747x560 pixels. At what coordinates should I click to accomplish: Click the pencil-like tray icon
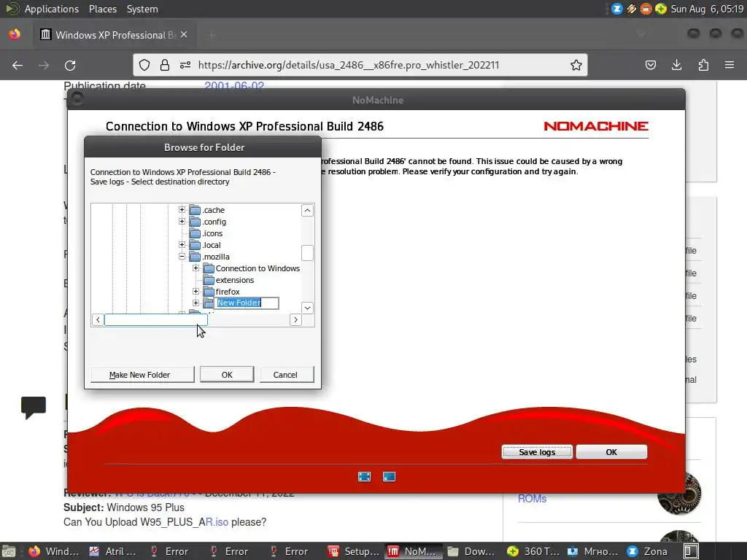tap(631, 9)
